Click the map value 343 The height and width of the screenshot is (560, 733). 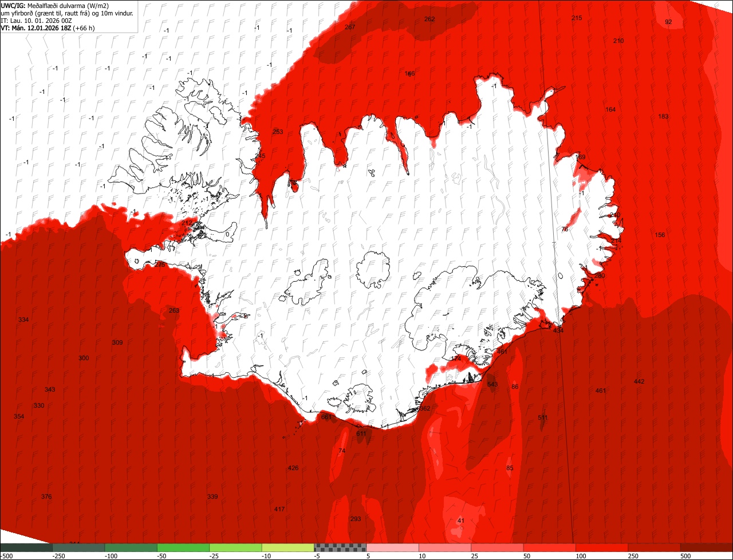click(x=50, y=389)
